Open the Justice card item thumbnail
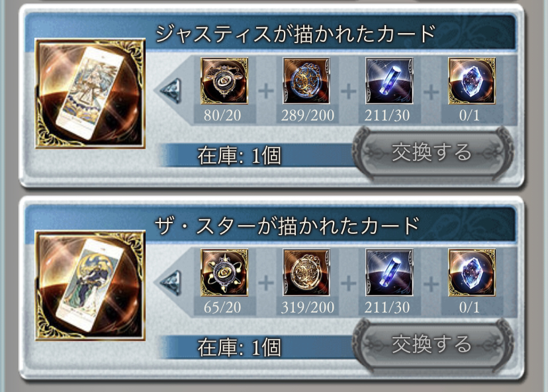Image resolution: width=548 pixels, height=392 pixels. (x=90, y=93)
